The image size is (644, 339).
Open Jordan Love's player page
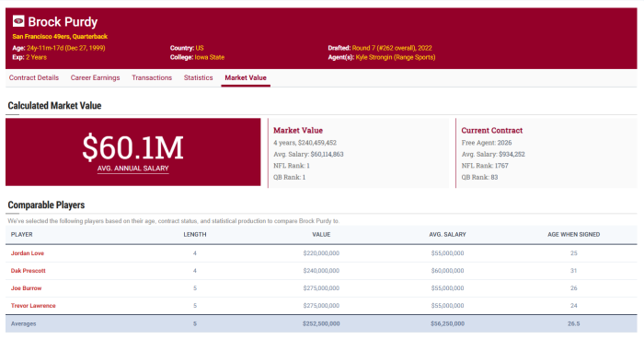tap(27, 253)
